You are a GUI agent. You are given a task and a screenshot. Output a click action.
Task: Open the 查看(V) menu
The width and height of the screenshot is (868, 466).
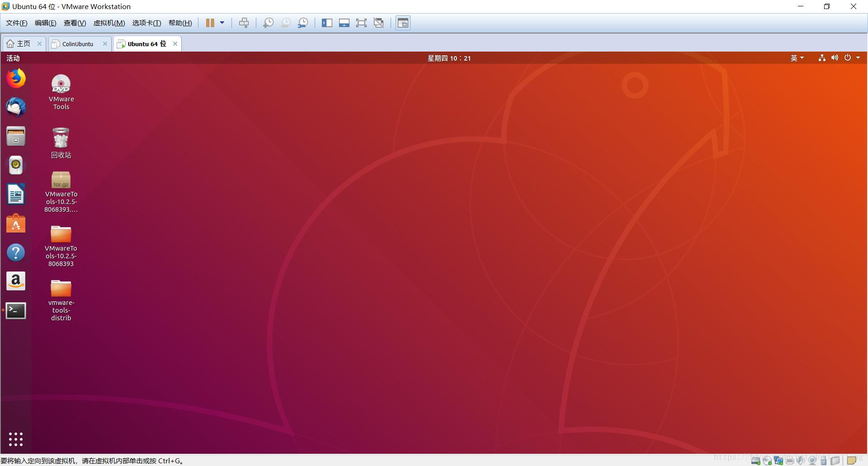(x=75, y=23)
